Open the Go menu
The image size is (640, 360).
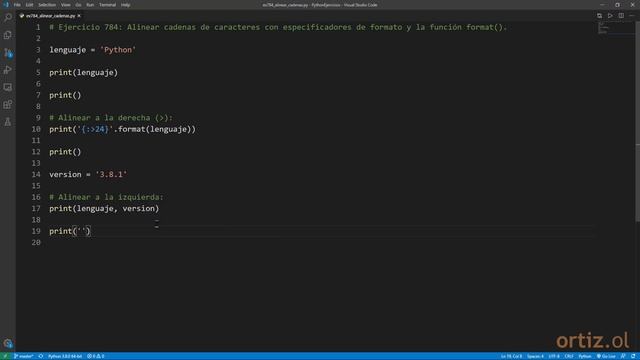click(x=78, y=5)
